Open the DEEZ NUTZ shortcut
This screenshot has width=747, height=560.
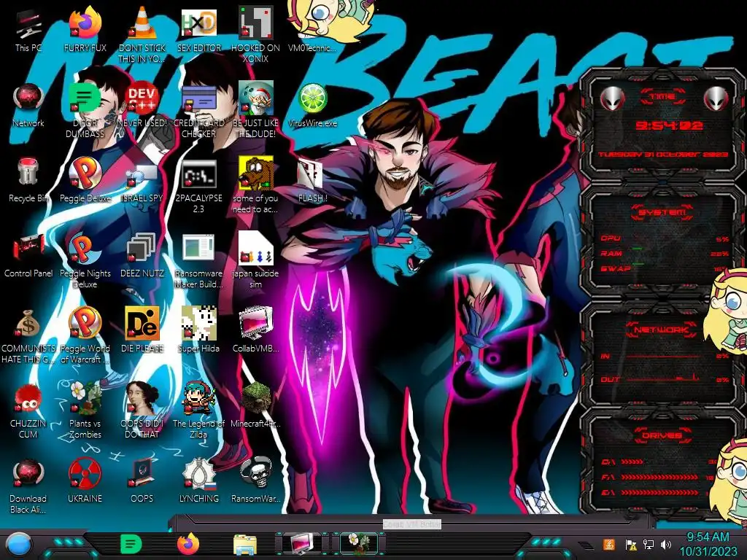pos(142,248)
